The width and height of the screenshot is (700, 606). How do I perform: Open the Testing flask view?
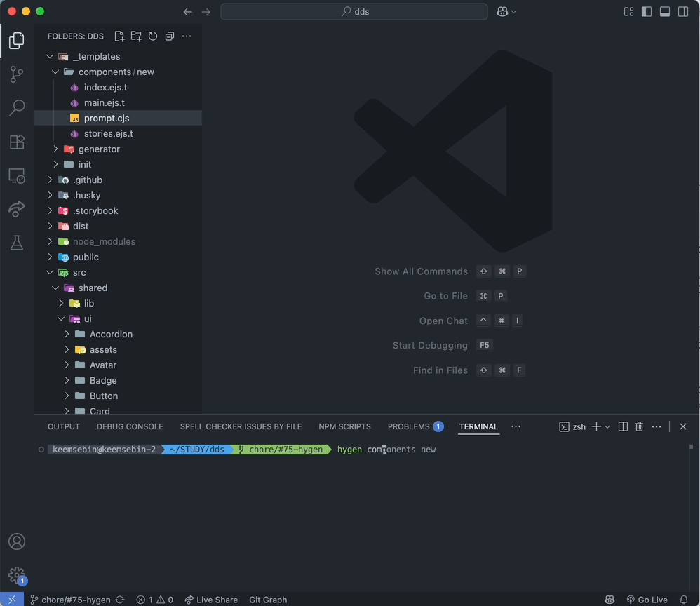[x=17, y=243]
